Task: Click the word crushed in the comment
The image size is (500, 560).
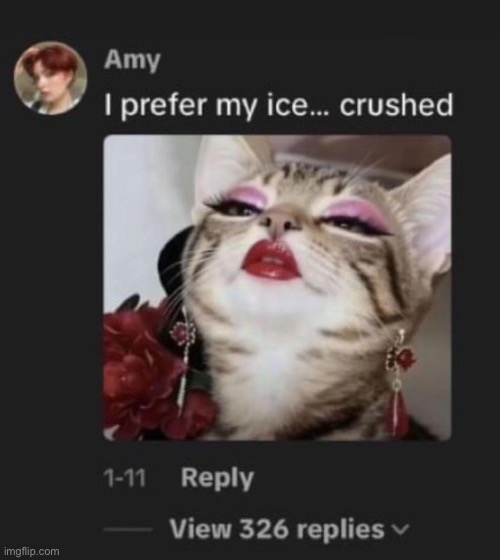Action: click(x=396, y=105)
